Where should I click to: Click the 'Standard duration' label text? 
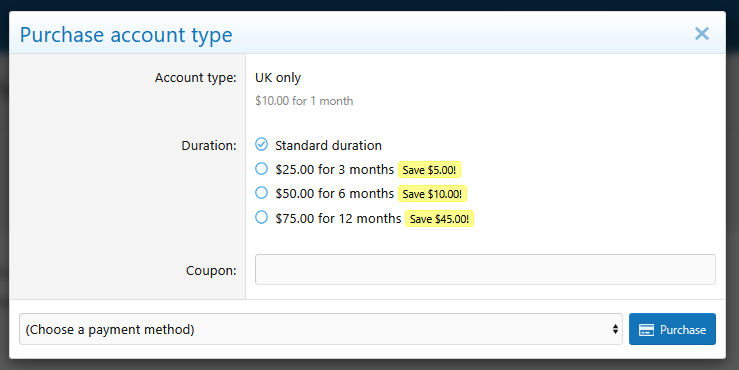[x=328, y=145]
